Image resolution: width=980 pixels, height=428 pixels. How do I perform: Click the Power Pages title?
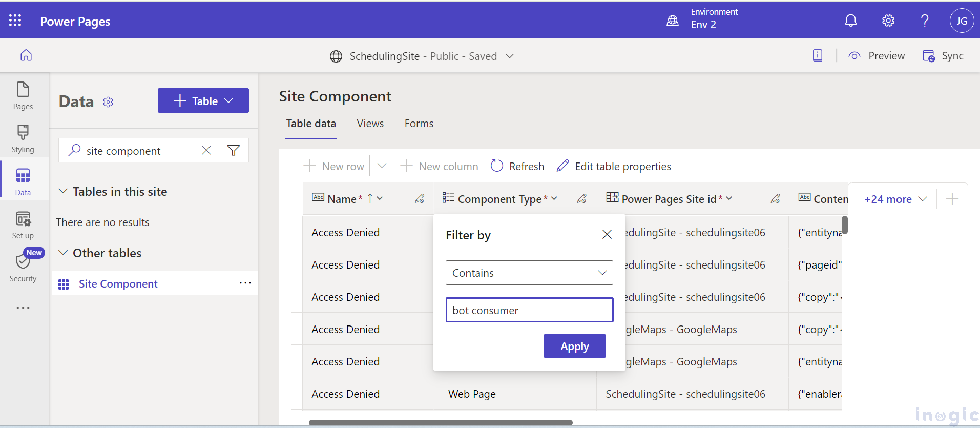click(x=75, y=21)
